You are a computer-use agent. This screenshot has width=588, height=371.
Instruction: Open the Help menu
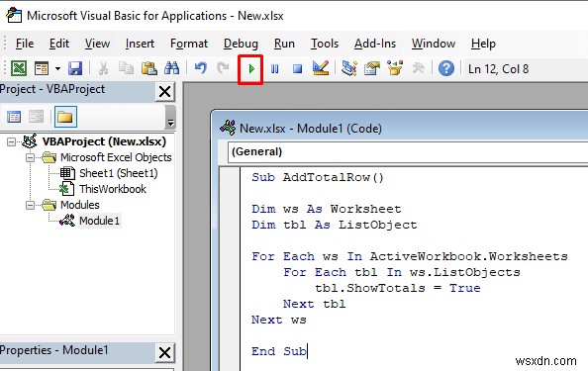click(x=483, y=44)
